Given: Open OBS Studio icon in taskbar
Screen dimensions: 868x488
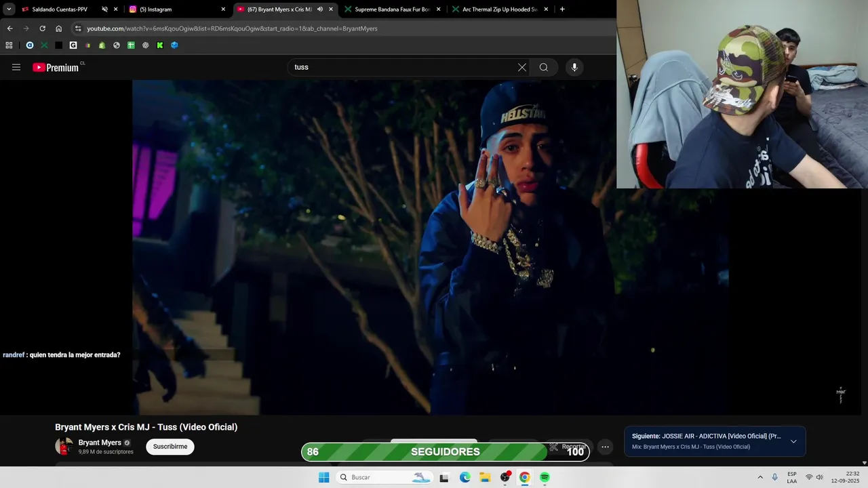Looking at the screenshot, I should pyautogui.click(x=505, y=477).
